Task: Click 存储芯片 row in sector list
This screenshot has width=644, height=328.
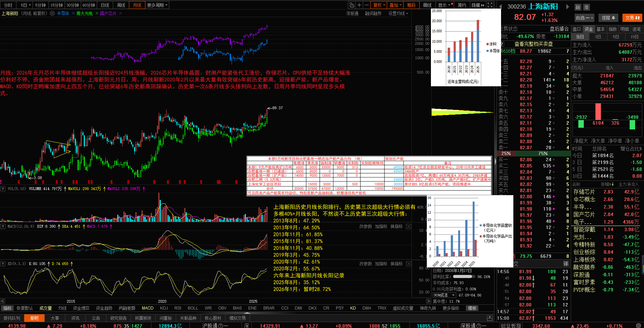Action: point(606,192)
